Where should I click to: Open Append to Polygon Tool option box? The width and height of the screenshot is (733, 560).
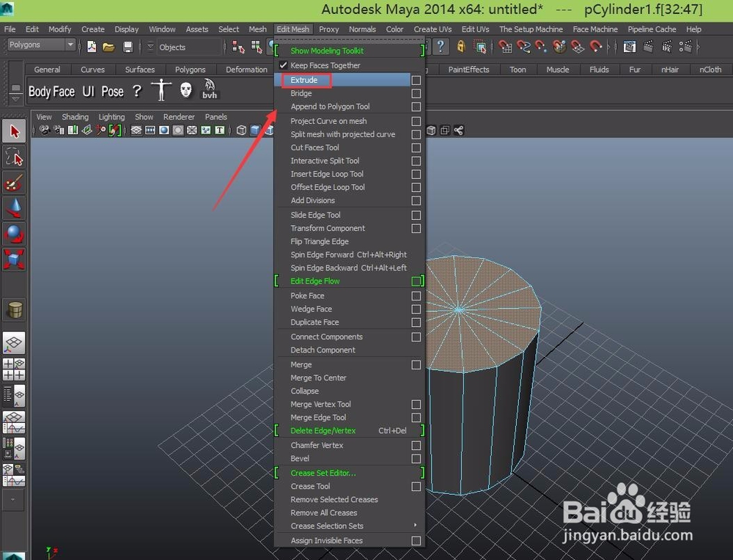tap(416, 106)
